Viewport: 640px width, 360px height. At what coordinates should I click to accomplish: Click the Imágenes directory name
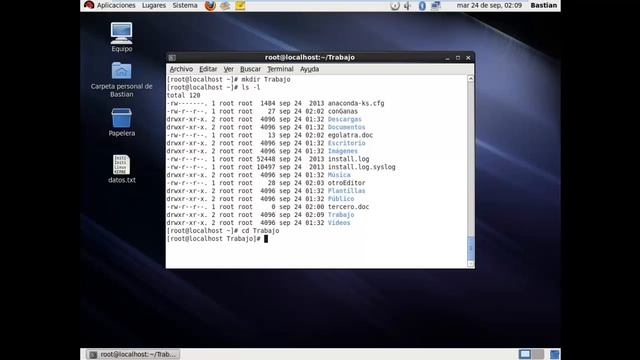click(x=342, y=151)
